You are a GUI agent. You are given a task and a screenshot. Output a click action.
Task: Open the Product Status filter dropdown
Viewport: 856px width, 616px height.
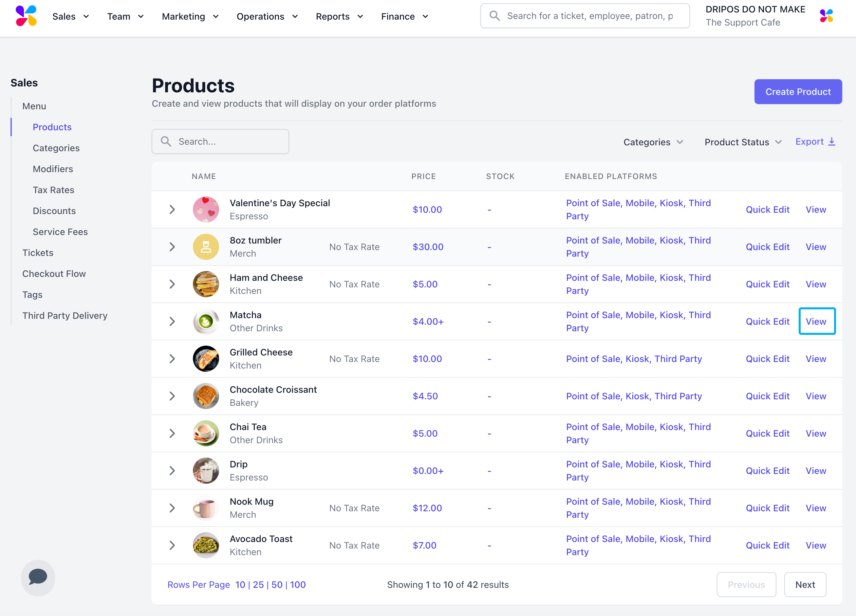pyautogui.click(x=742, y=142)
